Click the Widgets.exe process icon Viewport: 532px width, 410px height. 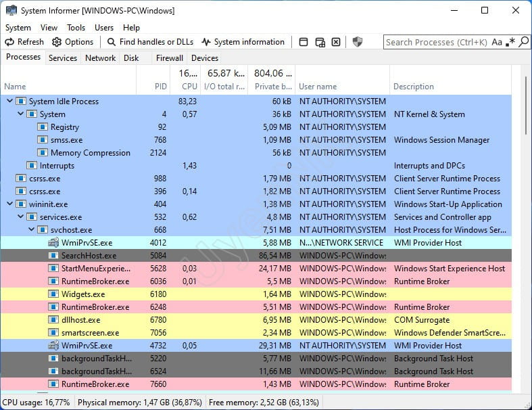pos(53,294)
